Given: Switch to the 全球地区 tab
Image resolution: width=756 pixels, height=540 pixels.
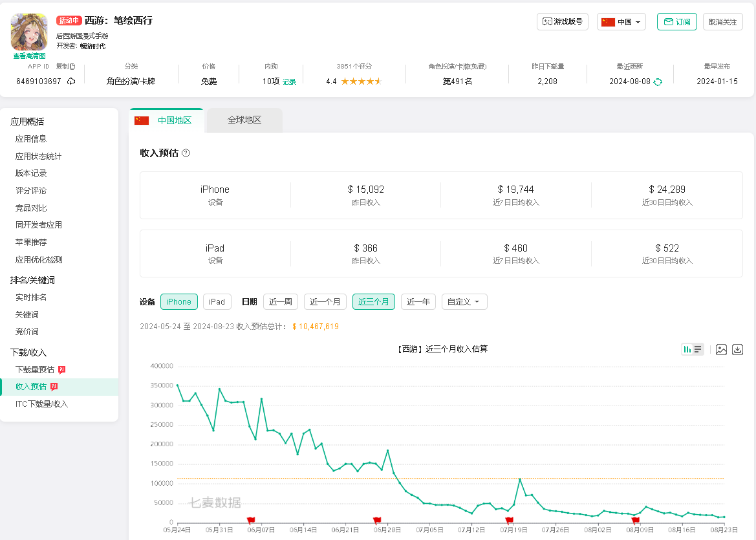Looking at the screenshot, I should click(244, 120).
